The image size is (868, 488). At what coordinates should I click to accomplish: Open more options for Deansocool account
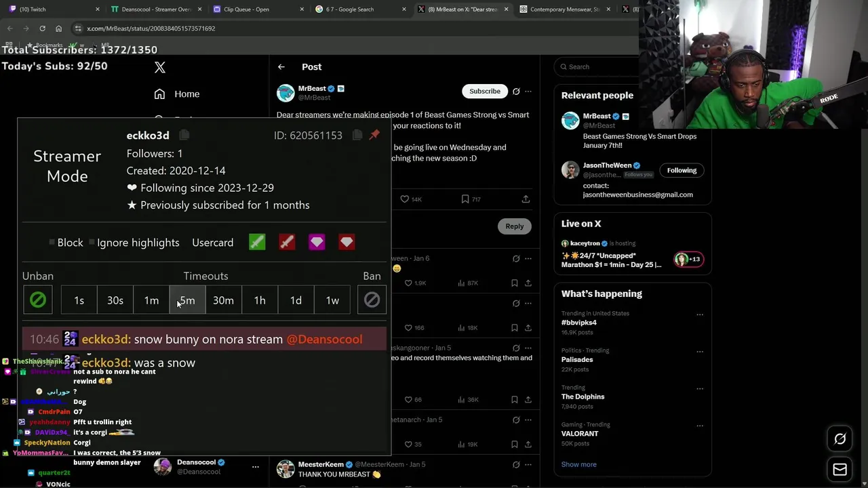click(x=256, y=467)
